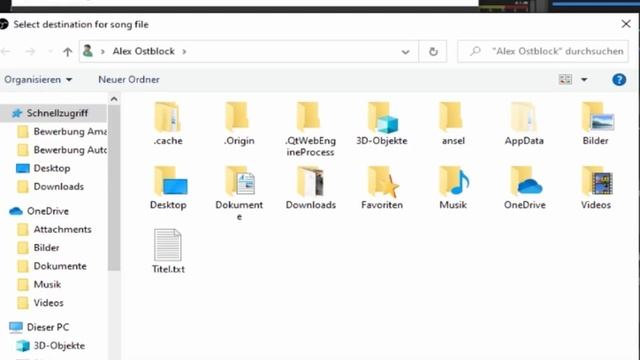Open the Organisieren dropdown menu
This screenshot has width=640, height=360.
(x=38, y=80)
